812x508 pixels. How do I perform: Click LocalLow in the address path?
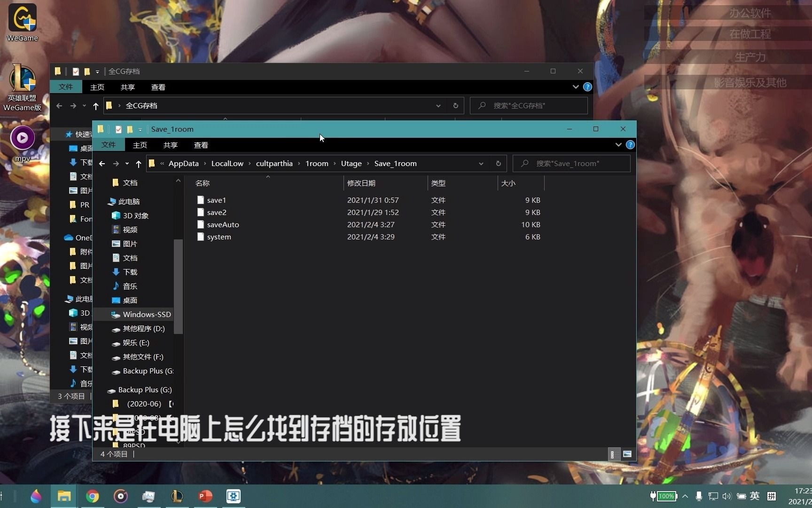227,164
